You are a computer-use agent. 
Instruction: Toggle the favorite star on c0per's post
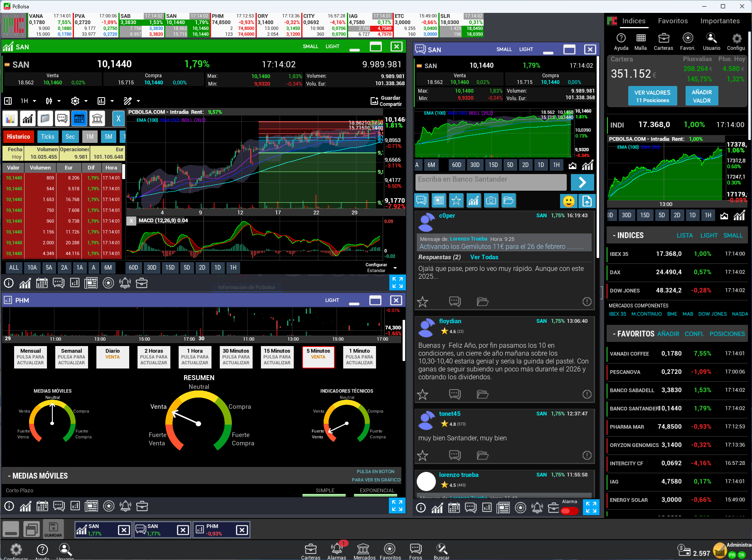tap(423, 302)
